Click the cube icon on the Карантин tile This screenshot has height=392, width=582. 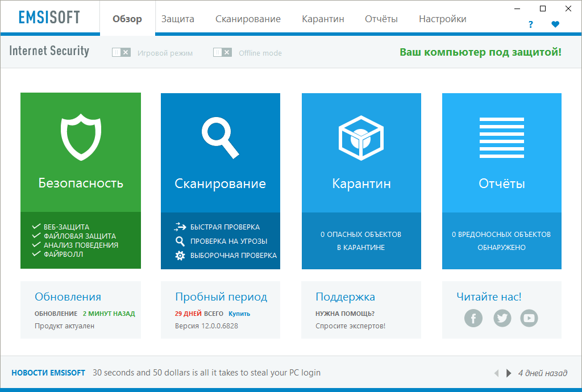pyautogui.click(x=361, y=138)
